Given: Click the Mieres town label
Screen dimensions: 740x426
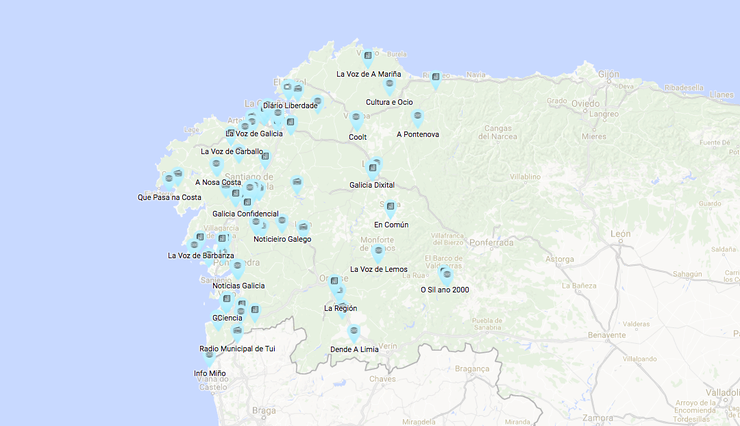Looking at the screenshot, I should tap(594, 136).
